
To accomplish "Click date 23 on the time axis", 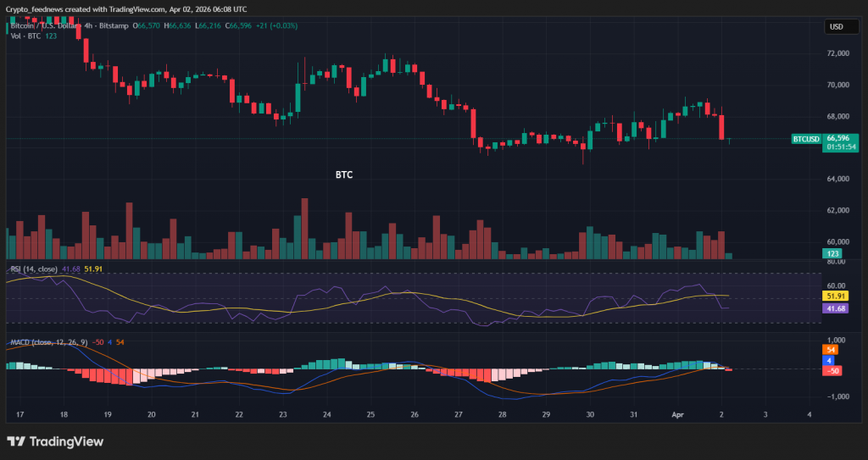I will tap(282, 415).
